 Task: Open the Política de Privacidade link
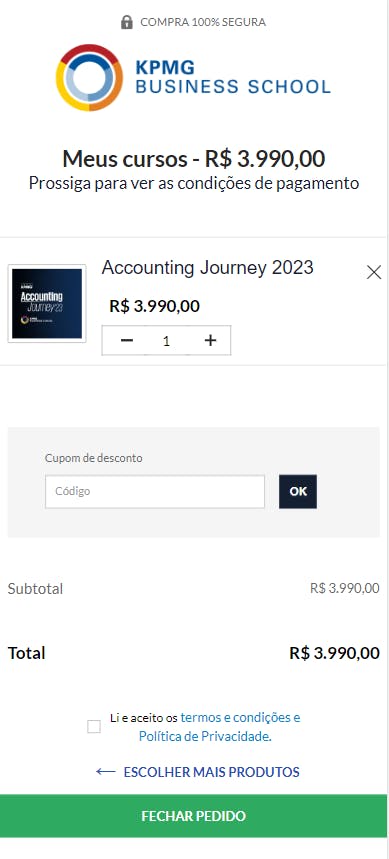[x=204, y=737]
